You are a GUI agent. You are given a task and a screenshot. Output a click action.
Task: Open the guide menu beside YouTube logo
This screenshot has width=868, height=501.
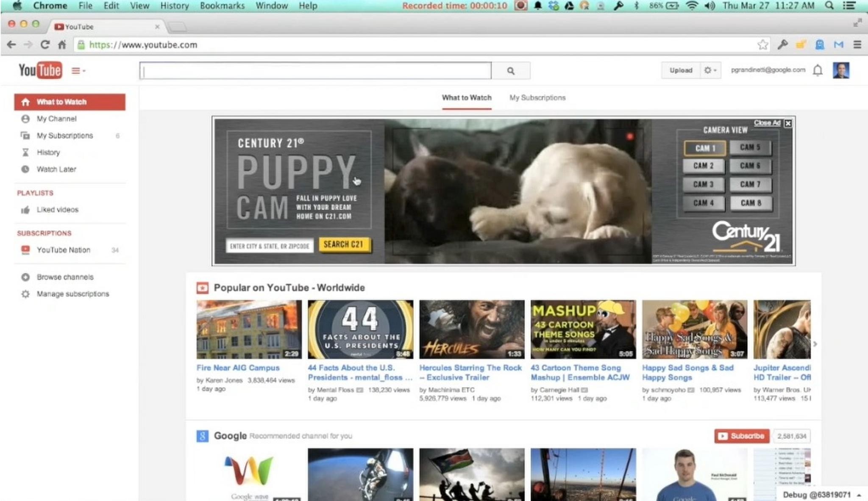(78, 71)
